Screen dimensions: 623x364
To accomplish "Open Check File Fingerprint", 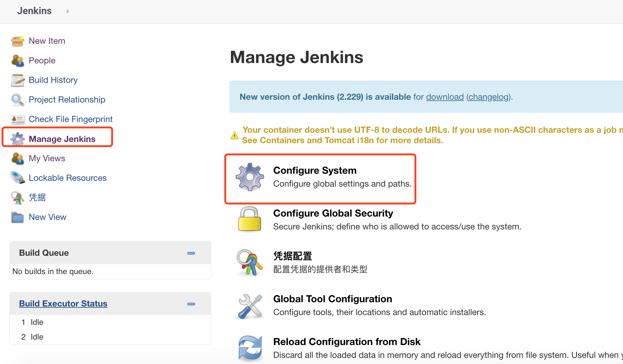I will (x=71, y=119).
